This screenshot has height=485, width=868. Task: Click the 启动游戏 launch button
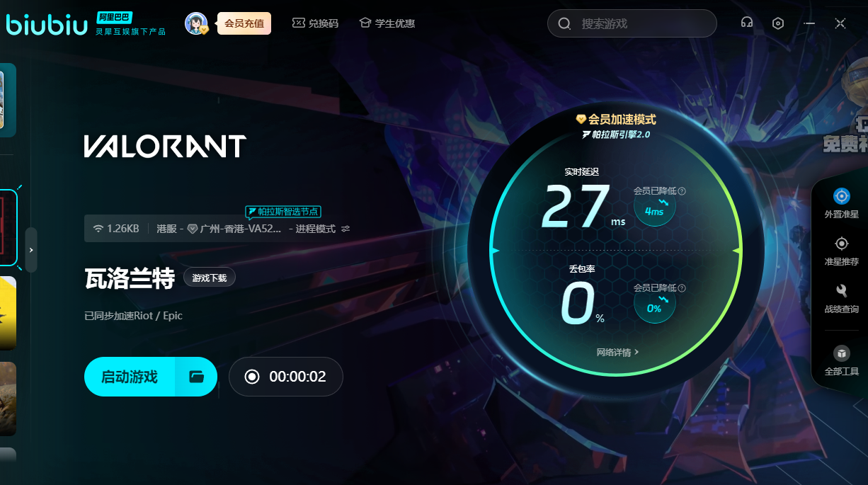coord(130,377)
